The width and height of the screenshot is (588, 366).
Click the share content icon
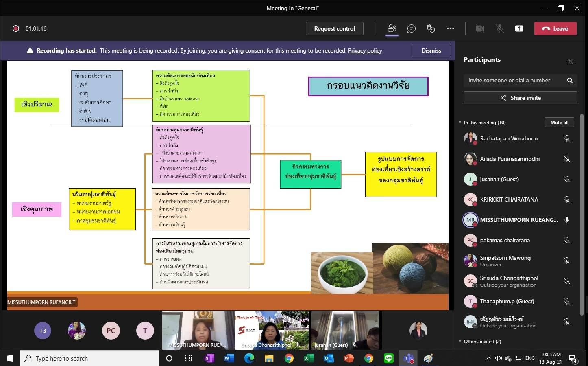[x=519, y=28]
